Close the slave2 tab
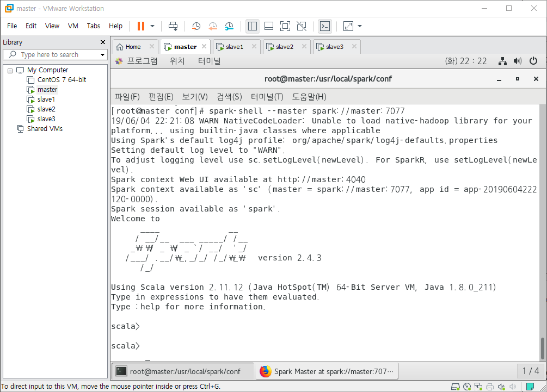Viewport: 547px width, 392px height. pos(304,46)
